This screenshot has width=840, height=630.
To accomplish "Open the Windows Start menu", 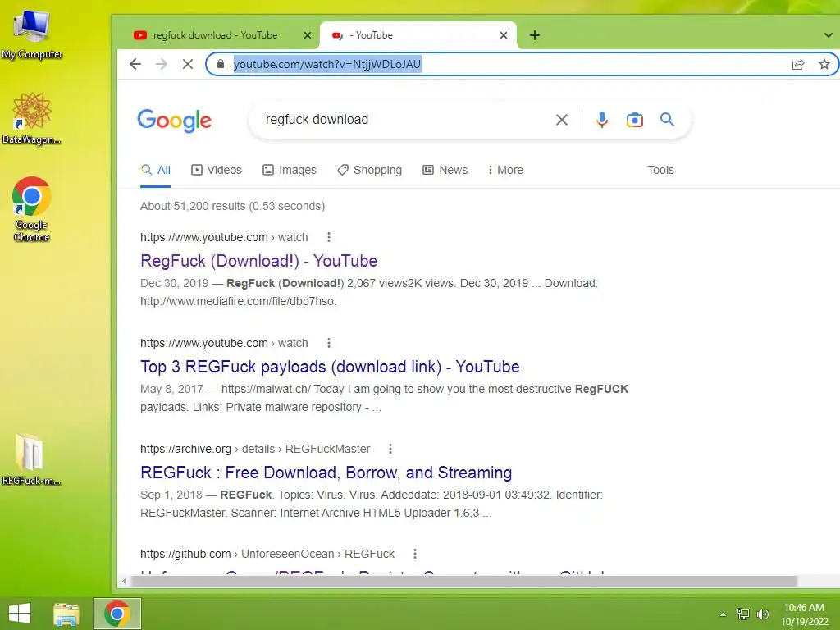I will point(20,614).
